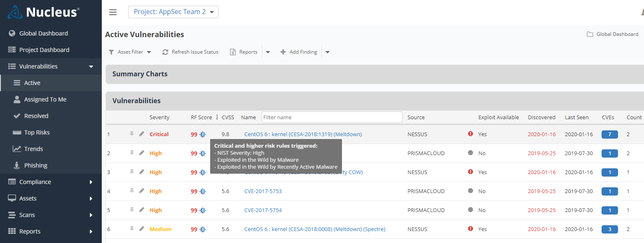Image resolution: width=644 pixels, height=243 pixels.
Task: Click the Filter name input field
Action: [x=332, y=117]
